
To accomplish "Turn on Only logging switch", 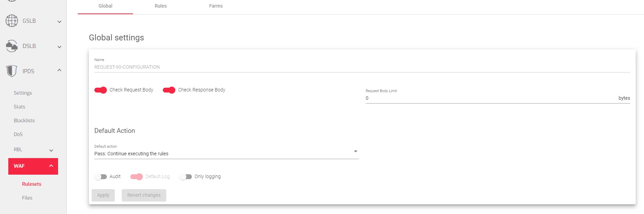I will click(186, 177).
